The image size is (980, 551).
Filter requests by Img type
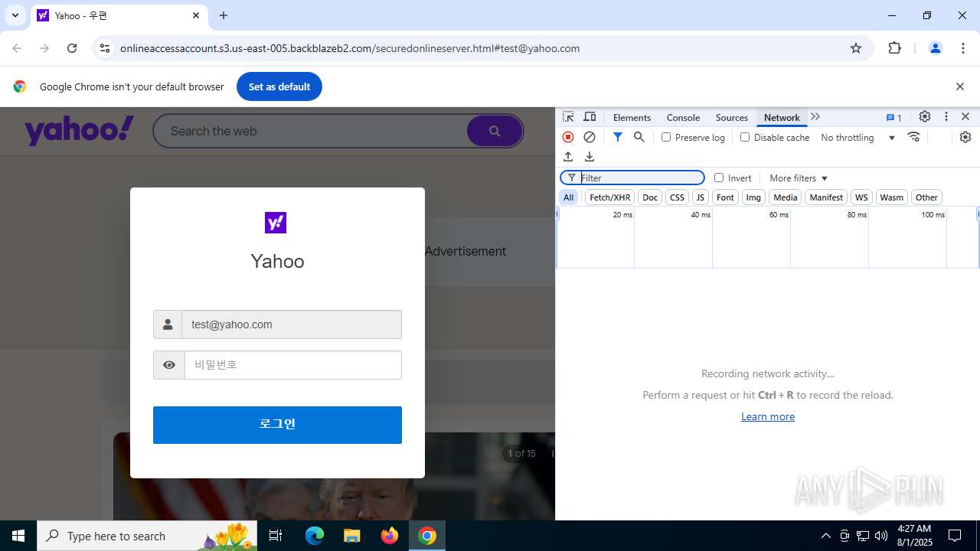pyautogui.click(x=753, y=197)
